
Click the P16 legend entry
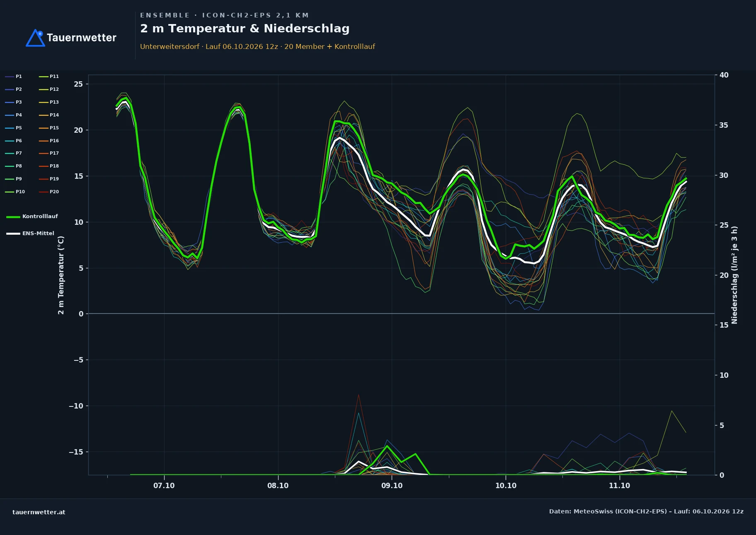tap(49, 141)
